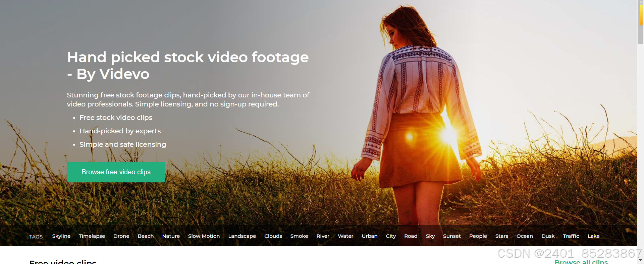Open the Landscape tag

(242, 236)
